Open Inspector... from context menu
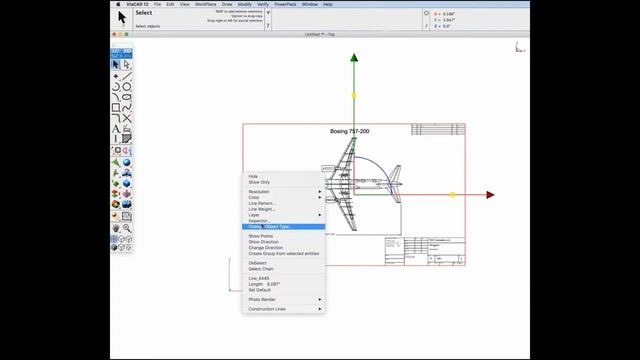 pyautogui.click(x=284, y=220)
